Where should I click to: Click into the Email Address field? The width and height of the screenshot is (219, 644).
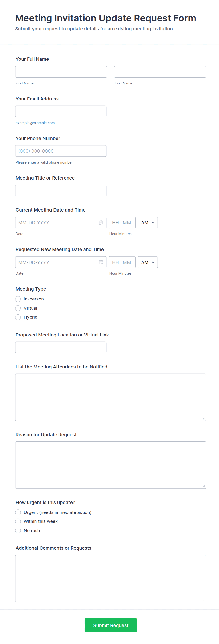tap(61, 111)
